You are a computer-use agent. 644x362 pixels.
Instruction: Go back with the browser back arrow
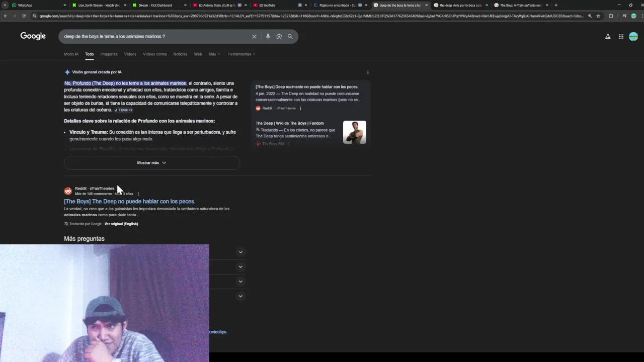click(x=6, y=16)
